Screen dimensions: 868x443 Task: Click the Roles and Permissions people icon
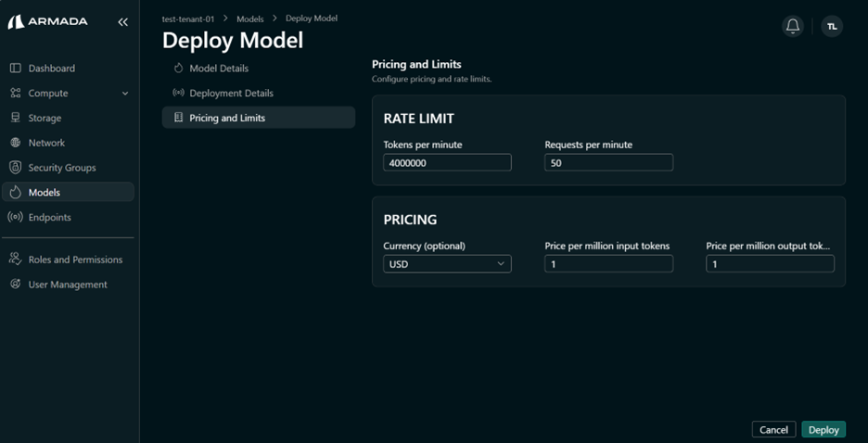coord(16,259)
